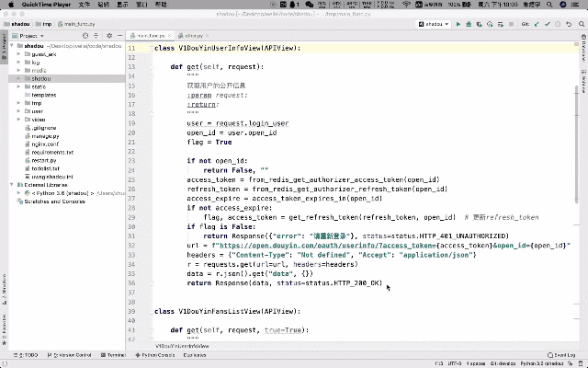The height and width of the screenshot is (368, 588).
Task: Open the shadou run configuration dropdown
Action: [434, 24]
